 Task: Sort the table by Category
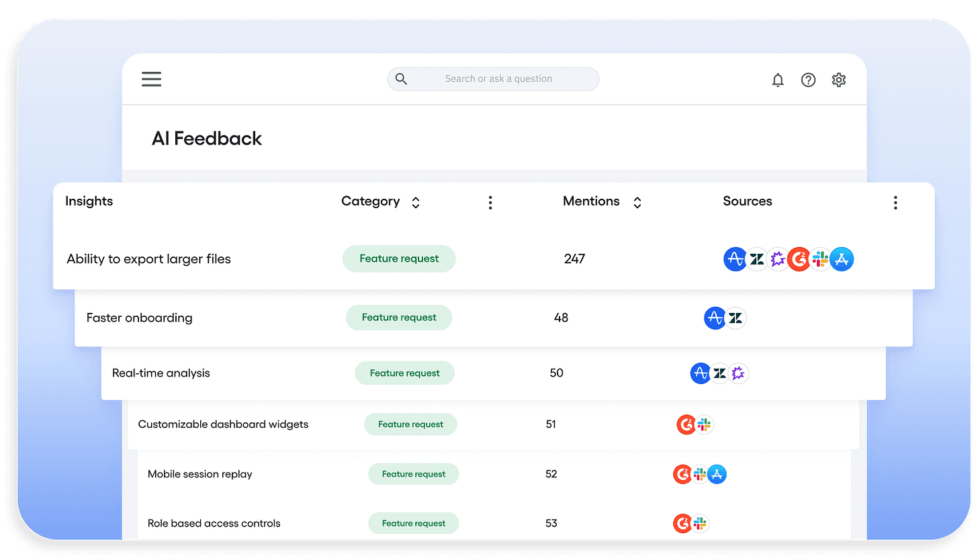(x=415, y=201)
